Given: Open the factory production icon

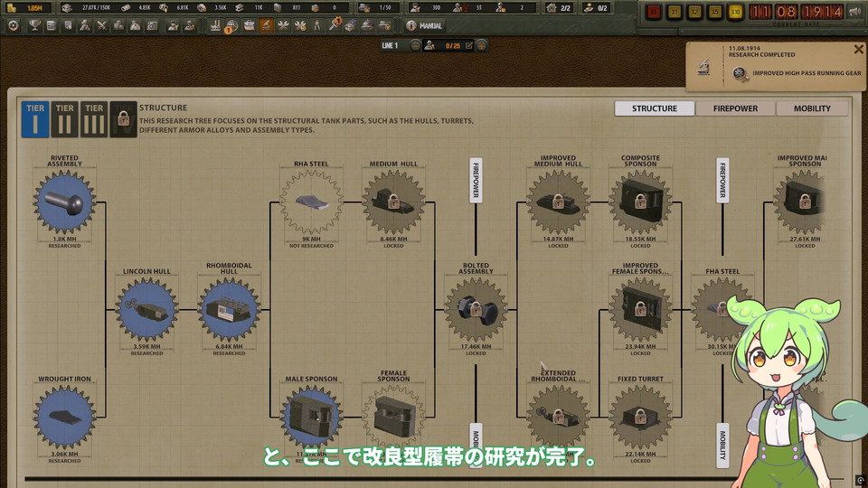Looking at the screenshot, I should [215, 25].
